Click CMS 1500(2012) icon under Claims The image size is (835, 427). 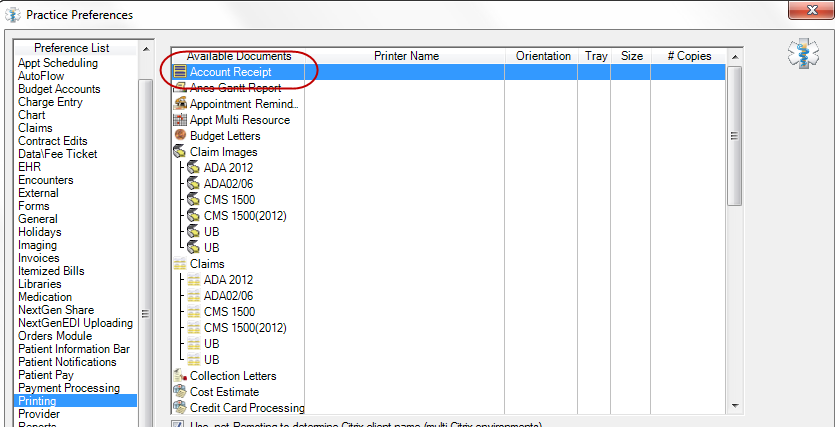[194, 327]
